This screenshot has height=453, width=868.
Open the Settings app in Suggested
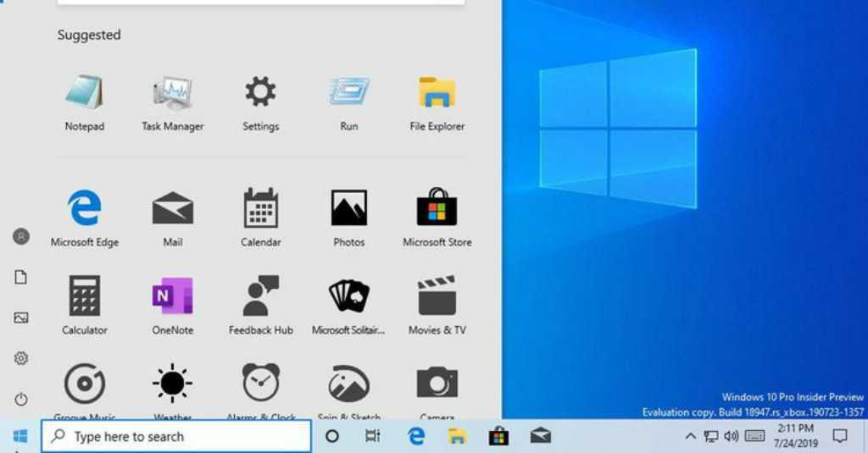click(261, 104)
